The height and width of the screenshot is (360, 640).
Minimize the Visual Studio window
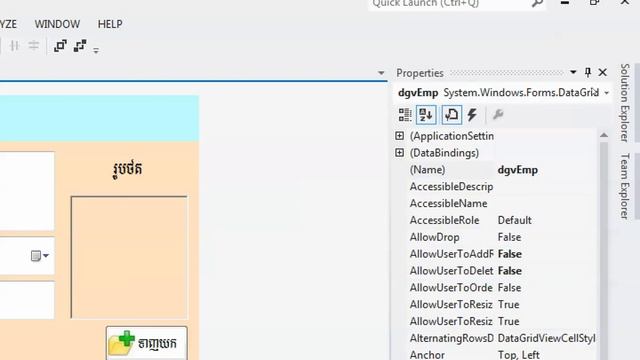(x=565, y=3)
